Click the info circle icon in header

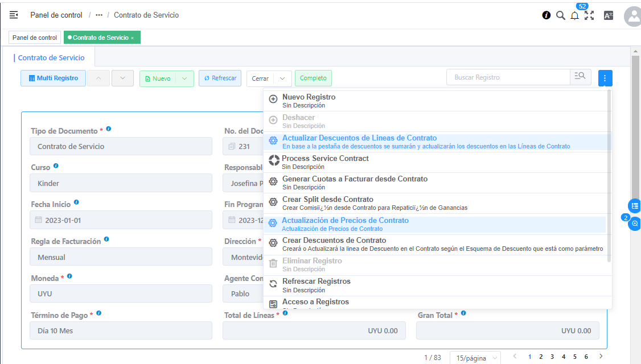[547, 15]
